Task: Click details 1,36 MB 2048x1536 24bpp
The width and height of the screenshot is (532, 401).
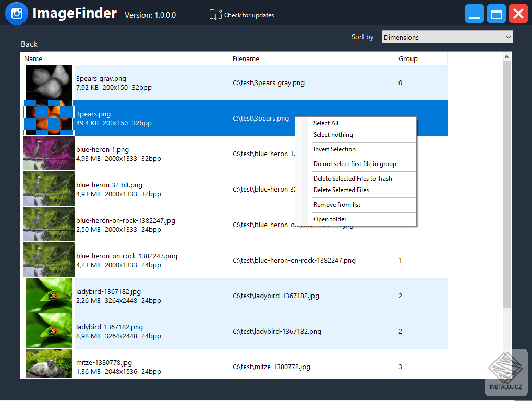Action: click(118, 371)
